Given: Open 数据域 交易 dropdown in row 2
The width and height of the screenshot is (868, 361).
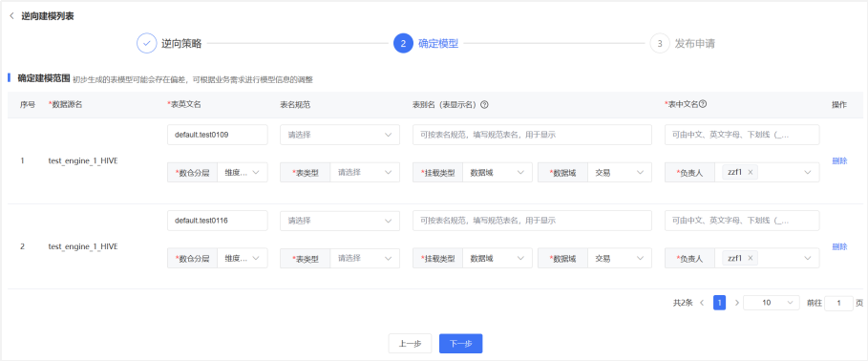Looking at the screenshot, I should click(620, 258).
